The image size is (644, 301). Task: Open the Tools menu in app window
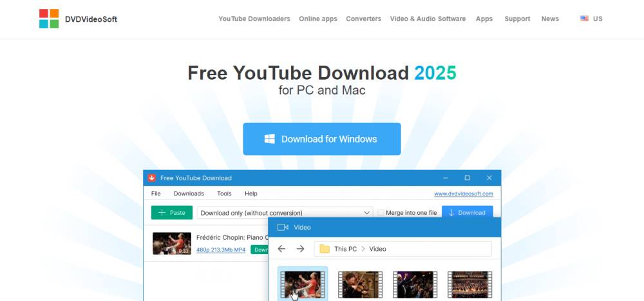[x=224, y=194]
